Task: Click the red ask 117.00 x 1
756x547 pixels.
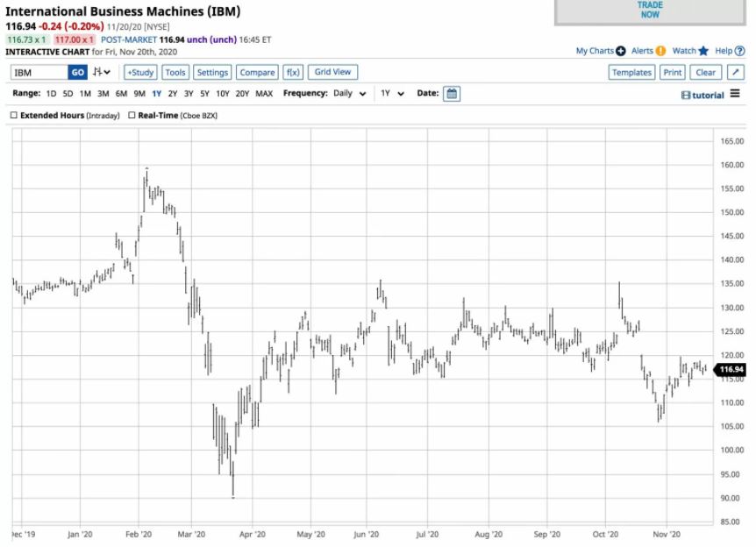Action: click(75, 39)
